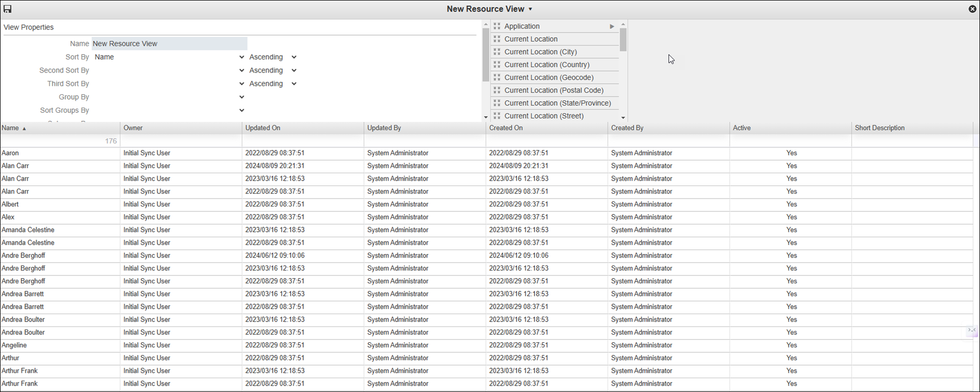Click Created On date in Arthur row

click(x=519, y=358)
